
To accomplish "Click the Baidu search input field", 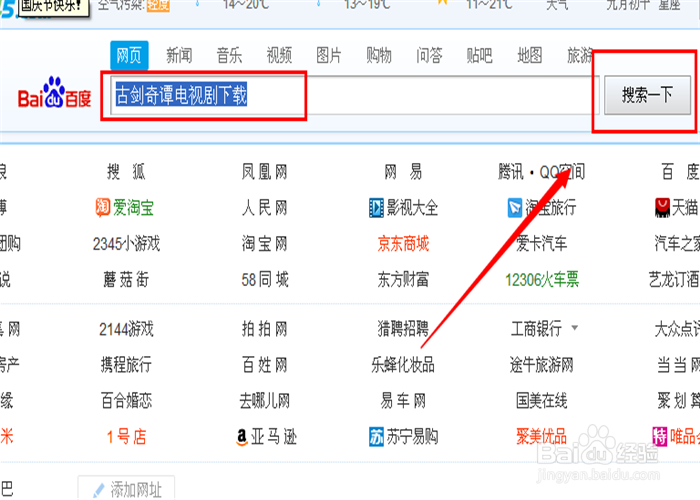I will 355,95.
